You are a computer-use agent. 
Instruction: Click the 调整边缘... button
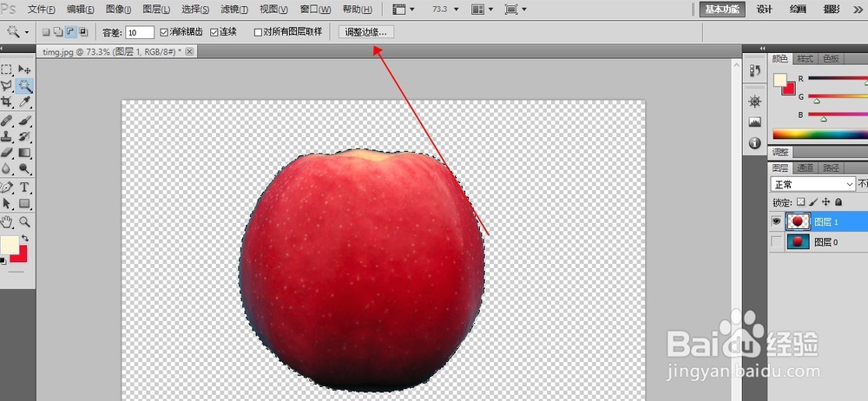click(x=366, y=32)
